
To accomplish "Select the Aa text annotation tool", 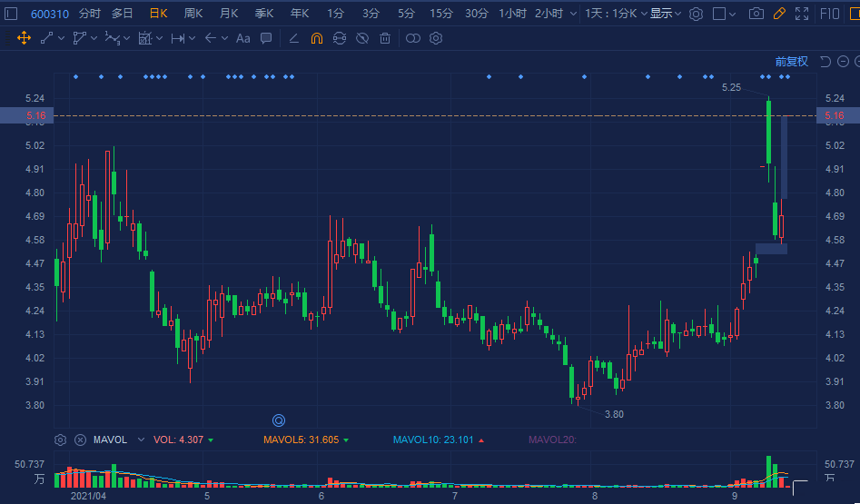I will tap(243, 38).
